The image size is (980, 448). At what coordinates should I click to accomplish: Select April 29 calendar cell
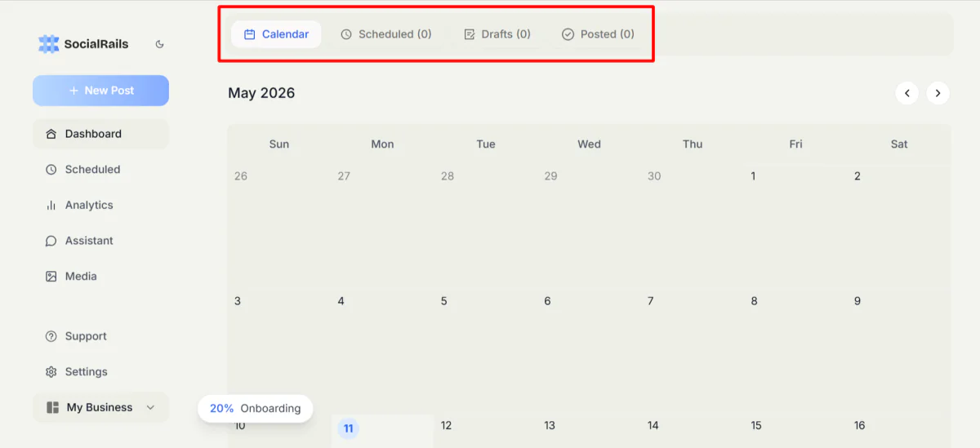(x=589, y=227)
